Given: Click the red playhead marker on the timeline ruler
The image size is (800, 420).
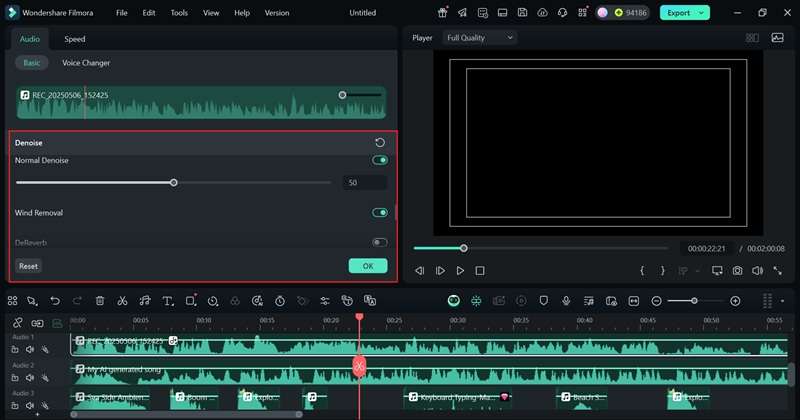Looking at the screenshot, I should (x=359, y=317).
